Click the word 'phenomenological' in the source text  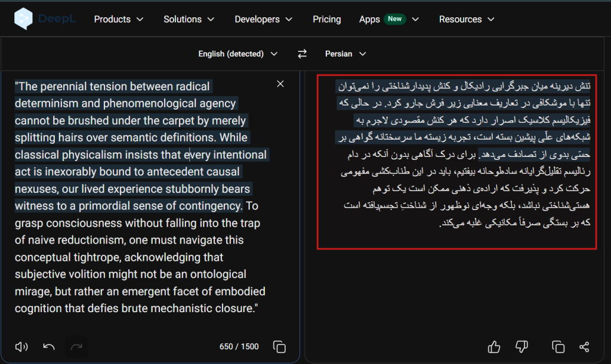[x=150, y=103]
